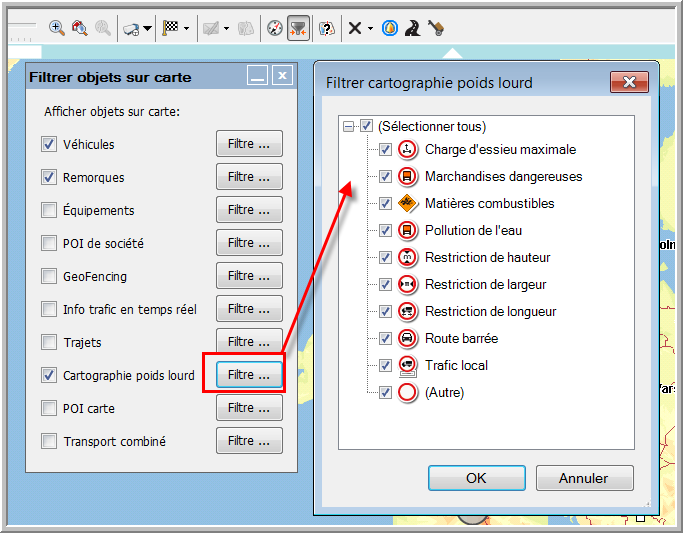Uncheck Trafic local checkbox

385,366
